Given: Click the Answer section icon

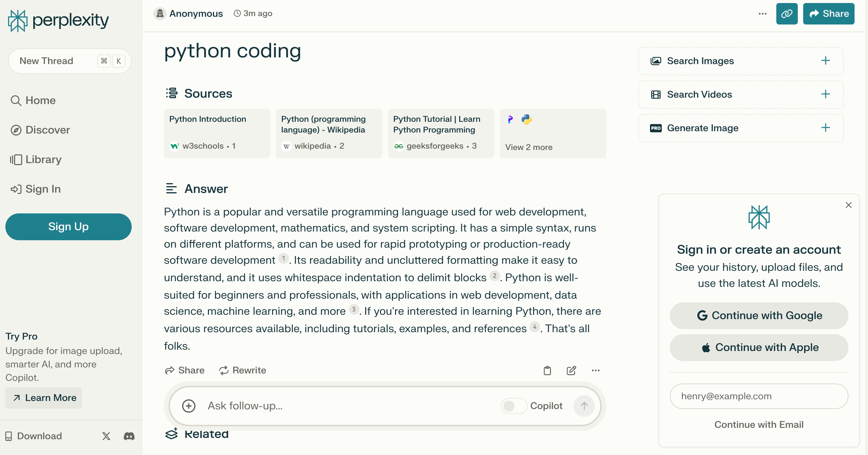Looking at the screenshot, I should pyautogui.click(x=171, y=189).
